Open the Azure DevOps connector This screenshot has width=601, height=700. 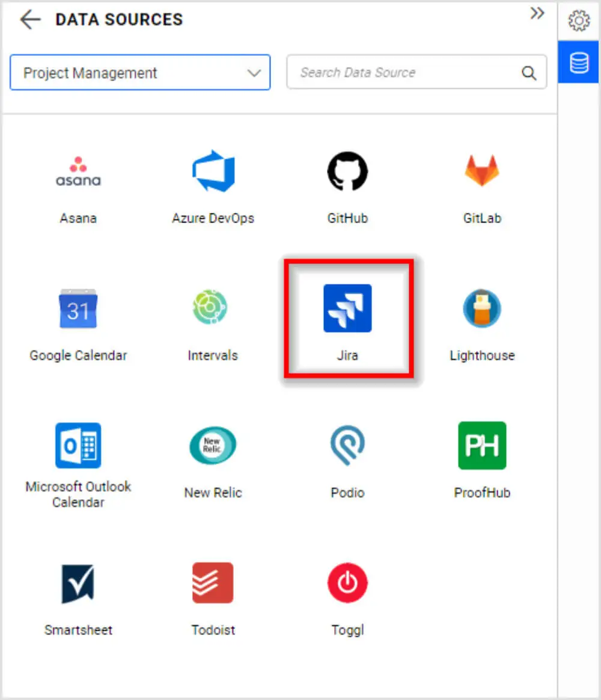tap(213, 172)
